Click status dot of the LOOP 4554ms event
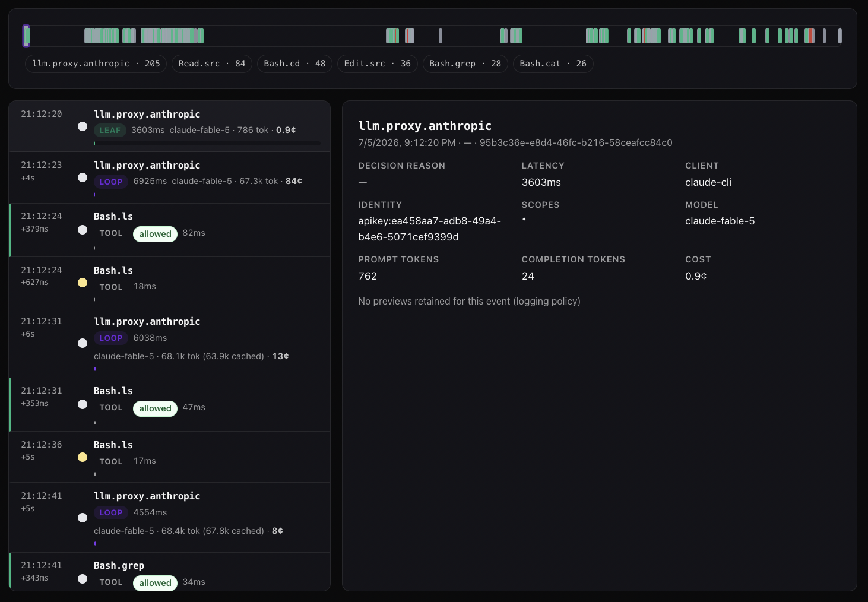Viewport: 868px width, 602px height. click(x=83, y=518)
